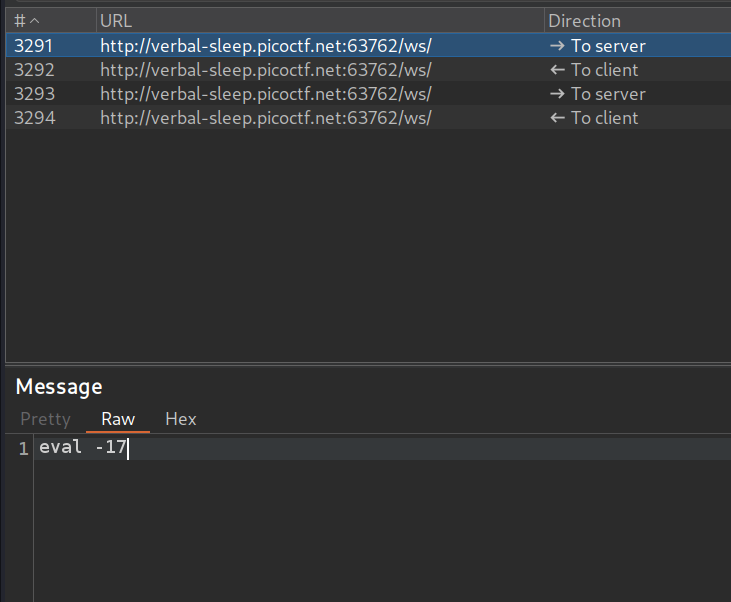Click the 'eval -17' text in the editor
The image size is (731, 602).
click(83, 448)
